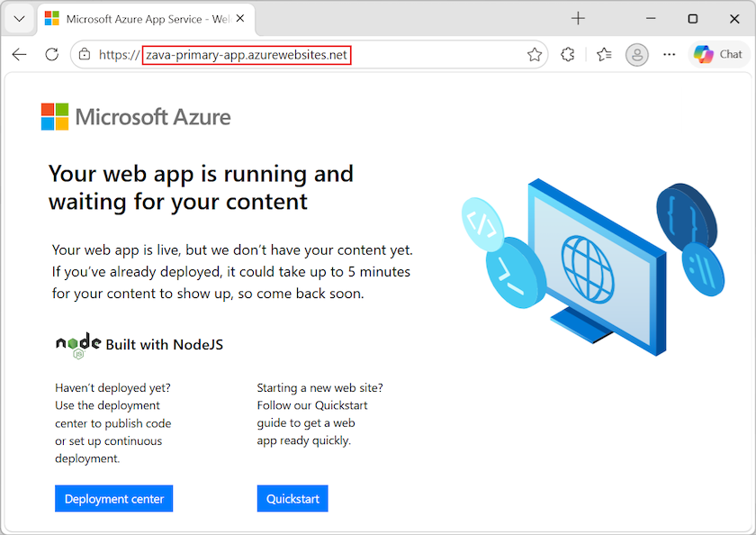Screen dimensions: 756x535
Task: Open the Settings and more menu
Action: coord(669,54)
